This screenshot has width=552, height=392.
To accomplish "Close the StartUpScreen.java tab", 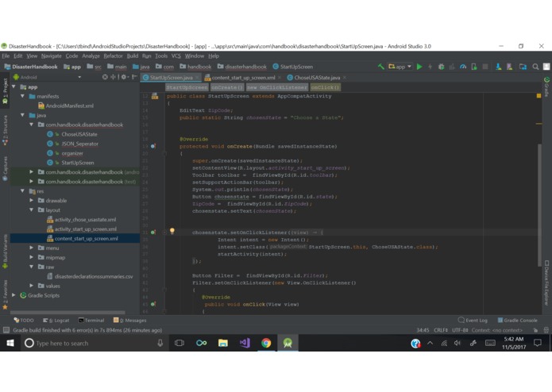I will pos(197,77).
